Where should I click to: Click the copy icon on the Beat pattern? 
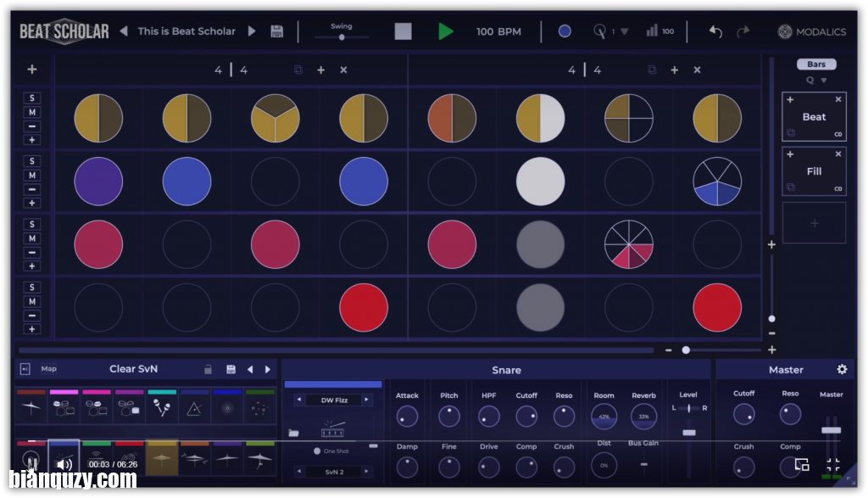point(791,133)
